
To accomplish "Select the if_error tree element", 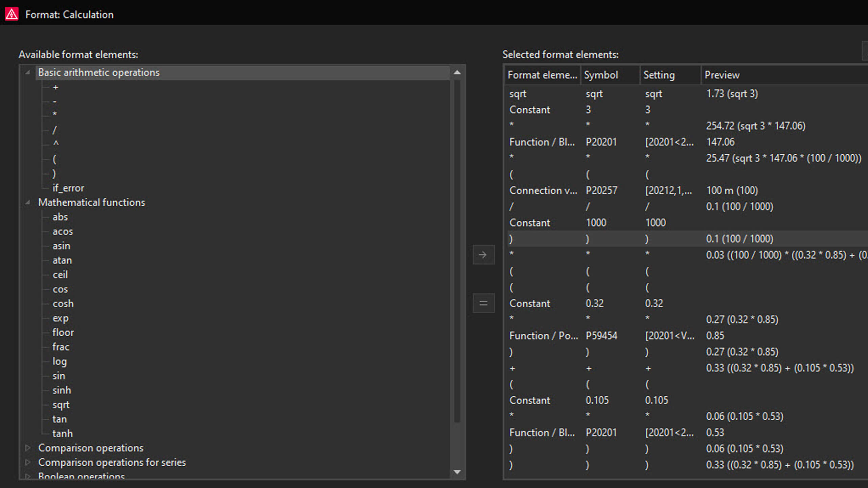I will (x=68, y=188).
